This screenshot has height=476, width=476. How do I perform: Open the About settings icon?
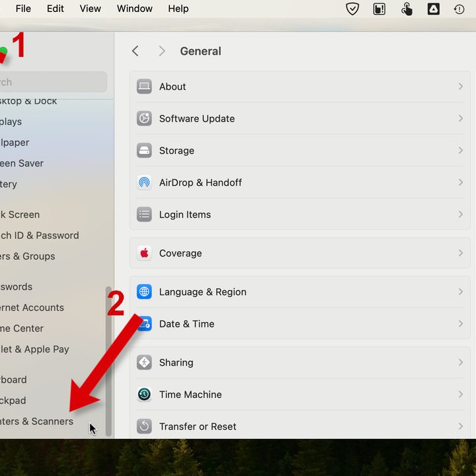pos(144,87)
